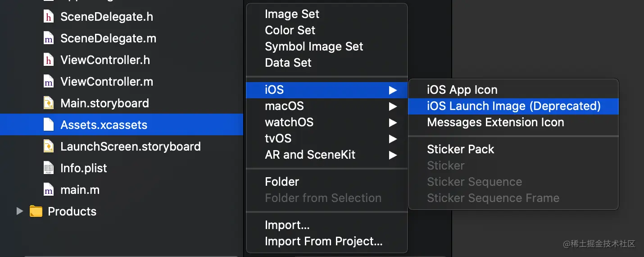Click the ViewController.m file icon
Viewport: 644px width, 257px height.
click(49, 82)
